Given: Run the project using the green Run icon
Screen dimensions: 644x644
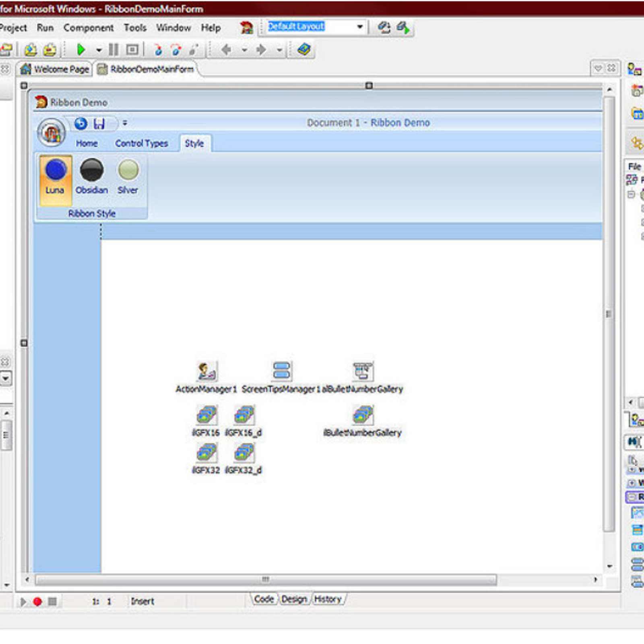Looking at the screenshot, I should click(x=80, y=49).
